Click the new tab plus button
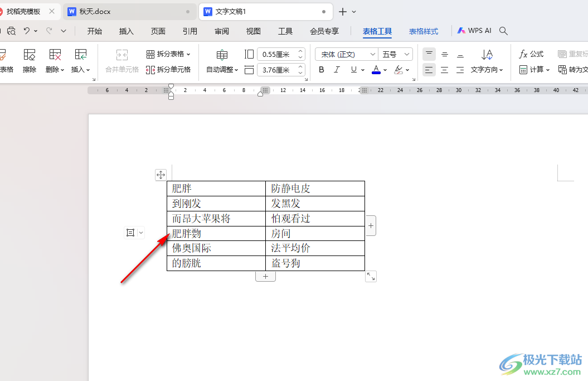The height and width of the screenshot is (381, 588). click(343, 12)
